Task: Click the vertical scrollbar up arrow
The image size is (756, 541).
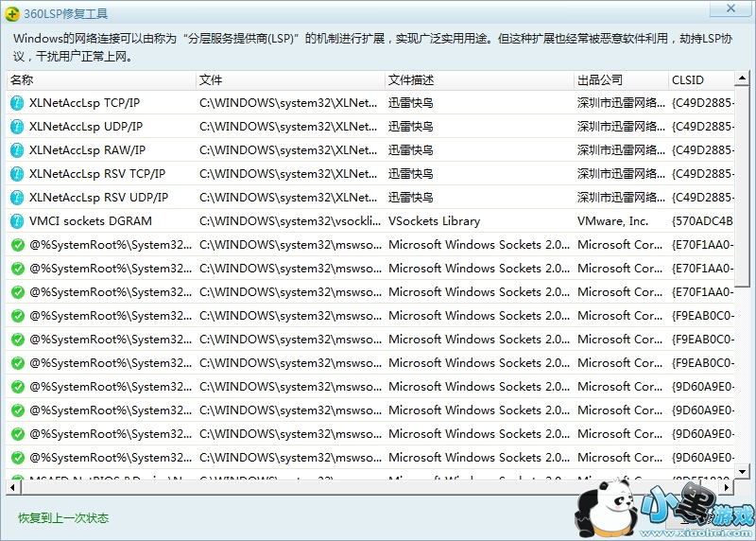Action: tap(742, 78)
